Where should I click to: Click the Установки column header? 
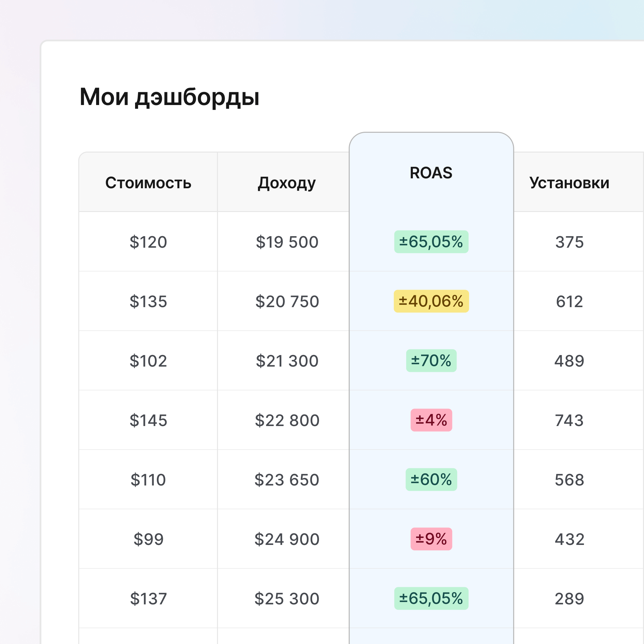pyautogui.click(x=569, y=183)
